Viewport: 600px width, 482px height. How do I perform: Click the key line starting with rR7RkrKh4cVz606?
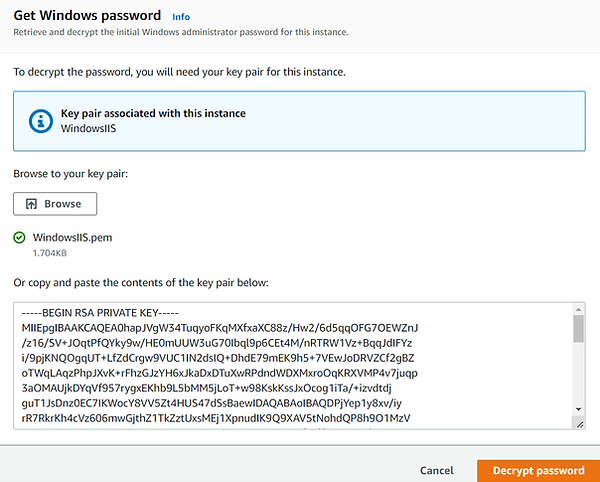(216, 418)
